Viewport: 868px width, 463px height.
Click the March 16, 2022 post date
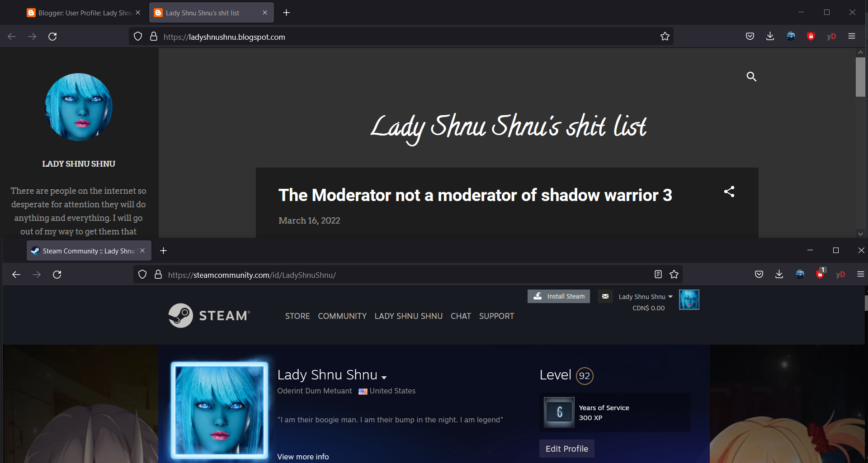click(309, 220)
